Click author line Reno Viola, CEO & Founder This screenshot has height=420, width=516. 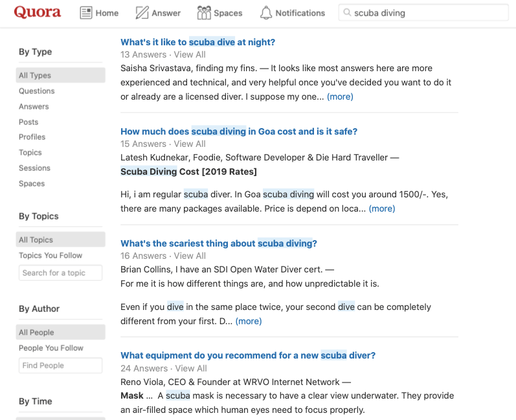coord(236,382)
